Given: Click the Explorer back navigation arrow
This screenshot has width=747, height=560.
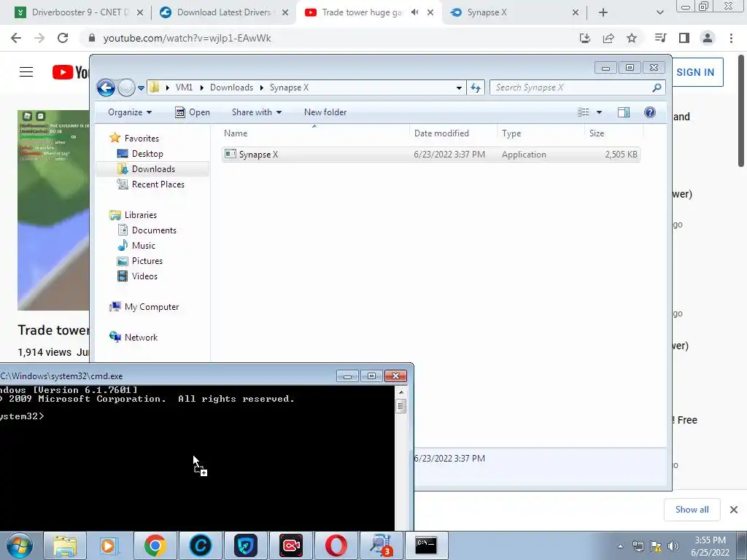Looking at the screenshot, I should click(x=106, y=87).
